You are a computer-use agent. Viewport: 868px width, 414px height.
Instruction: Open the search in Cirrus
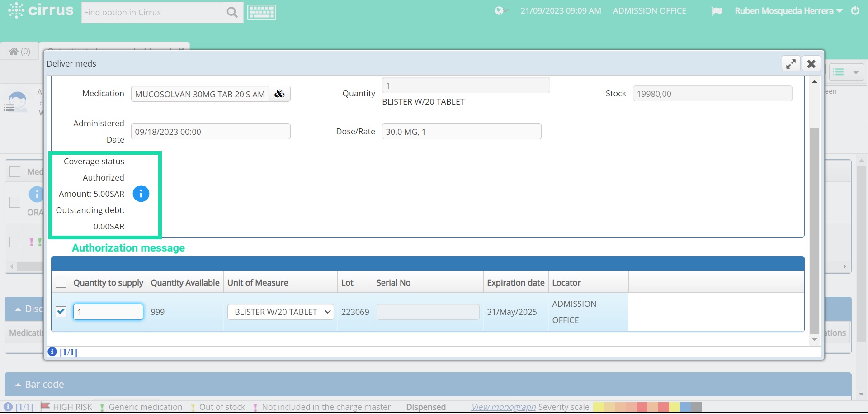(x=231, y=12)
